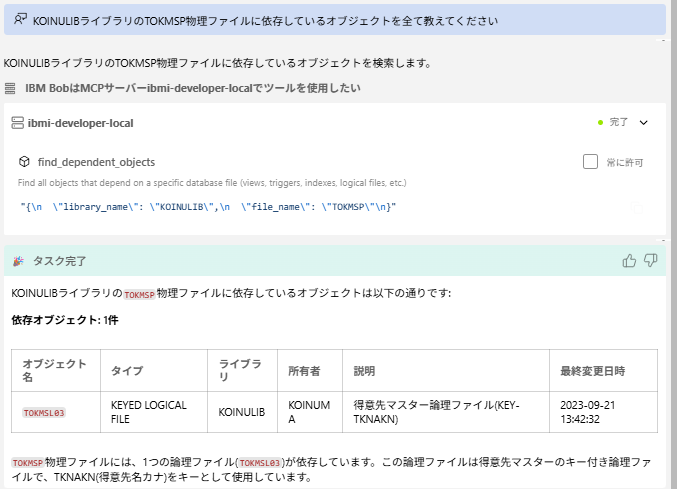
Task: Click the KOINUMA owner table cell
Action: tap(310, 412)
